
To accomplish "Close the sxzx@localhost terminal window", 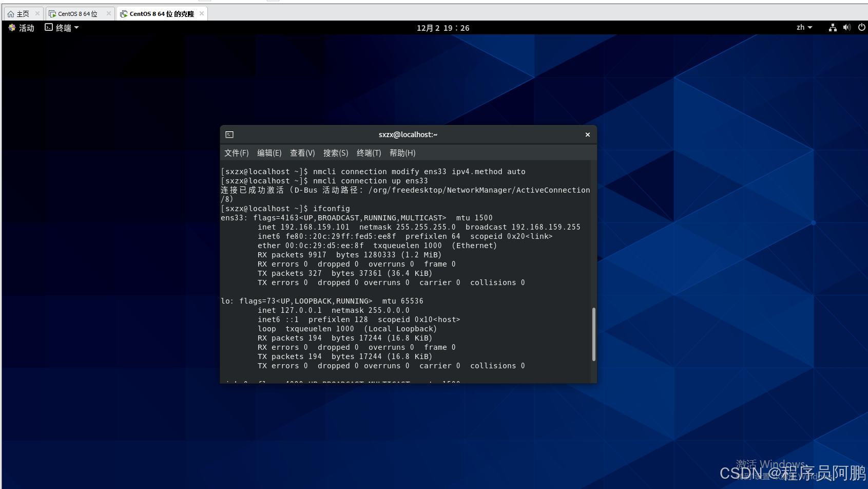I will click(x=588, y=135).
